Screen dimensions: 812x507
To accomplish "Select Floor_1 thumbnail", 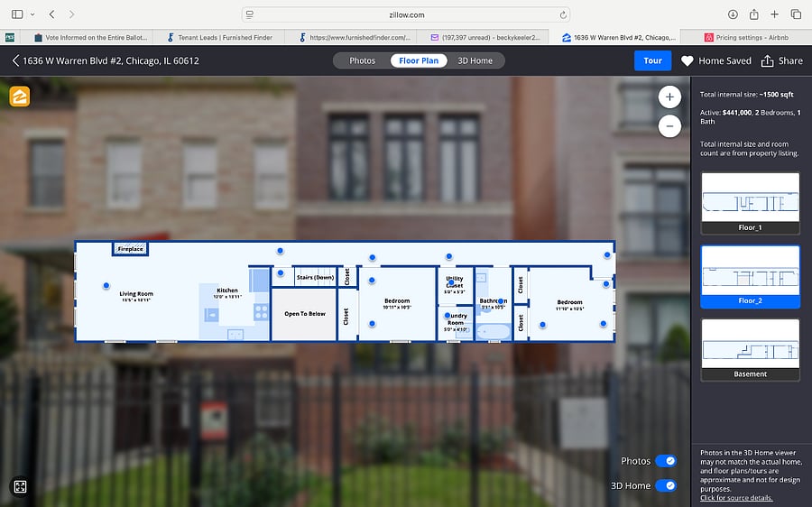I will 750,203.
